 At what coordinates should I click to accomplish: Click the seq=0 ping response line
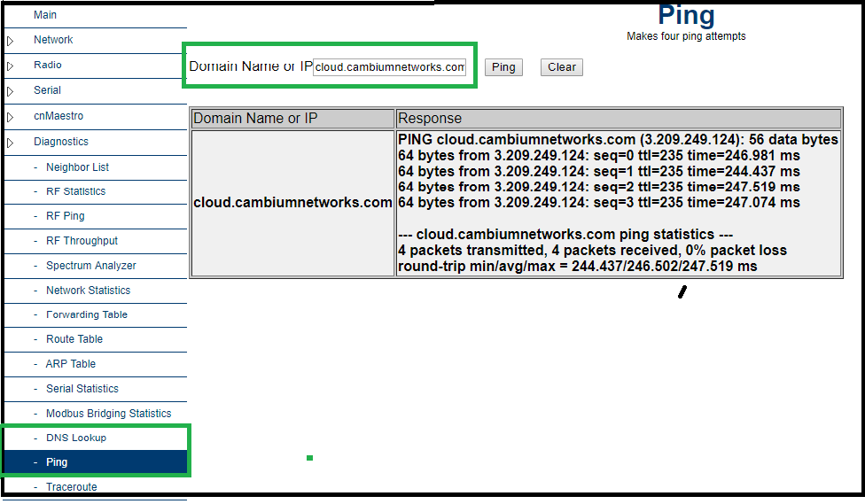[x=598, y=156]
